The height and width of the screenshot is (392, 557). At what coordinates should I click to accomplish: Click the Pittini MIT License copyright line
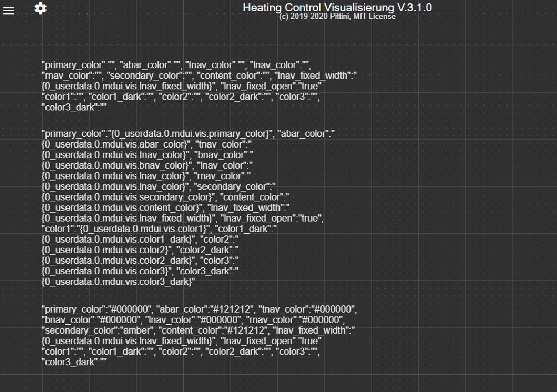[337, 17]
